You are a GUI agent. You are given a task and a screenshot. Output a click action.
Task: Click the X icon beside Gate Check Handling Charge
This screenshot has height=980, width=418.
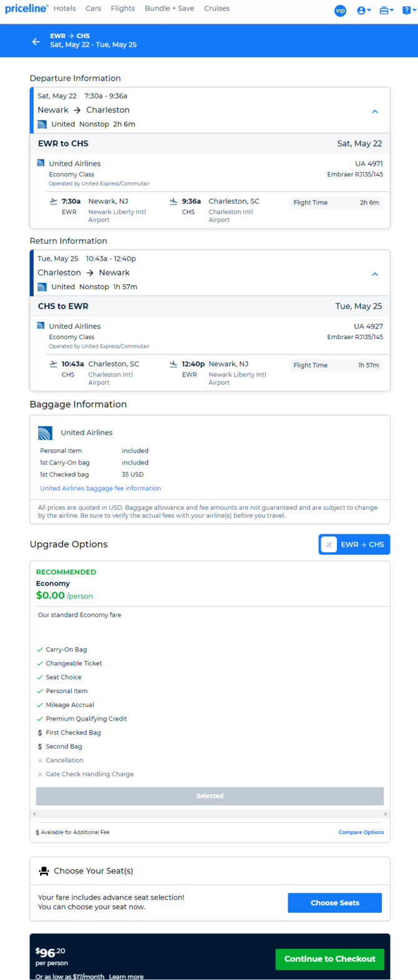coord(40,774)
